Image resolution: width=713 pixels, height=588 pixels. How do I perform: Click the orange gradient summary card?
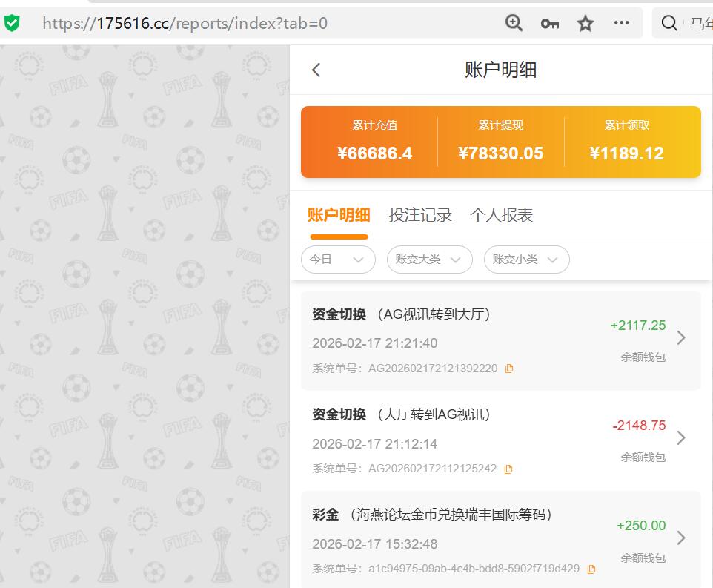(x=500, y=141)
